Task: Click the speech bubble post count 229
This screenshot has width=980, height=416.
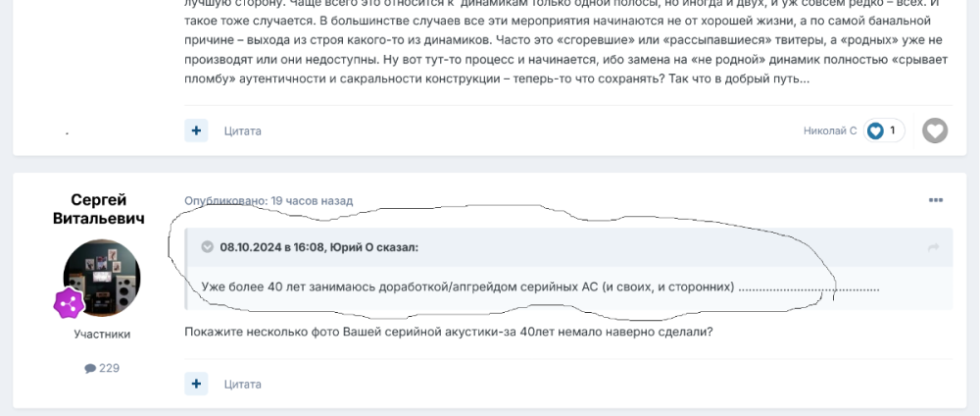Action: (102, 368)
